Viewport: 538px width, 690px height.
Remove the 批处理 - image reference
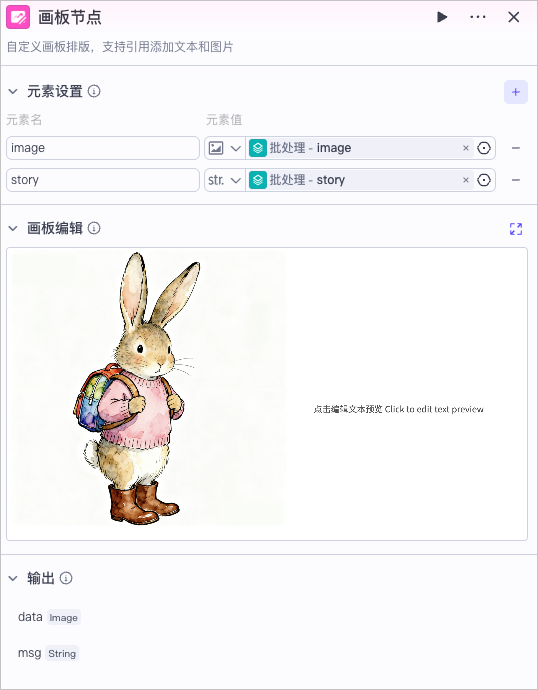point(466,148)
